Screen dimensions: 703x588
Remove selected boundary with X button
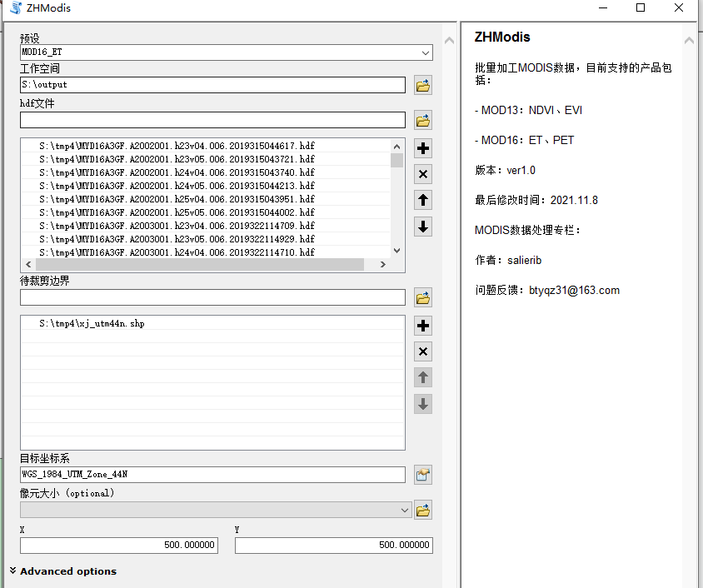(x=423, y=351)
